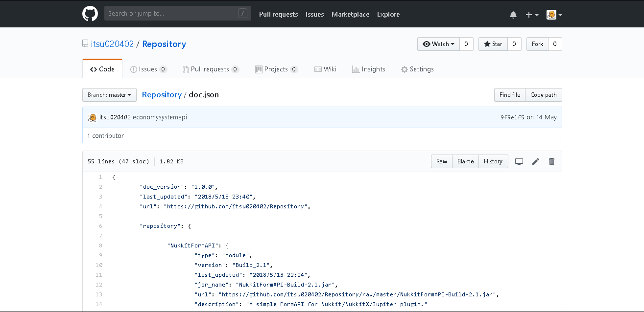This screenshot has width=644, height=312.
Task: Edit the file with pencil icon
Action: (x=536, y=161)
